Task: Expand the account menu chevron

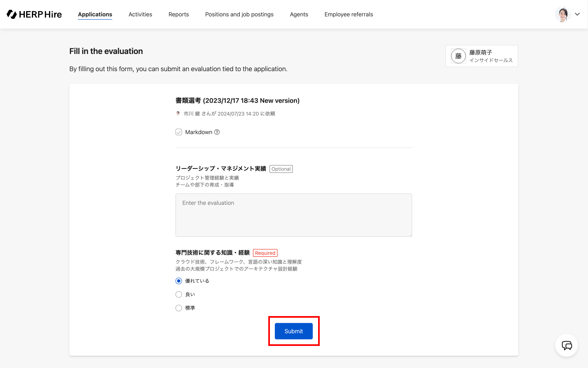Action: tap(577, 14)
